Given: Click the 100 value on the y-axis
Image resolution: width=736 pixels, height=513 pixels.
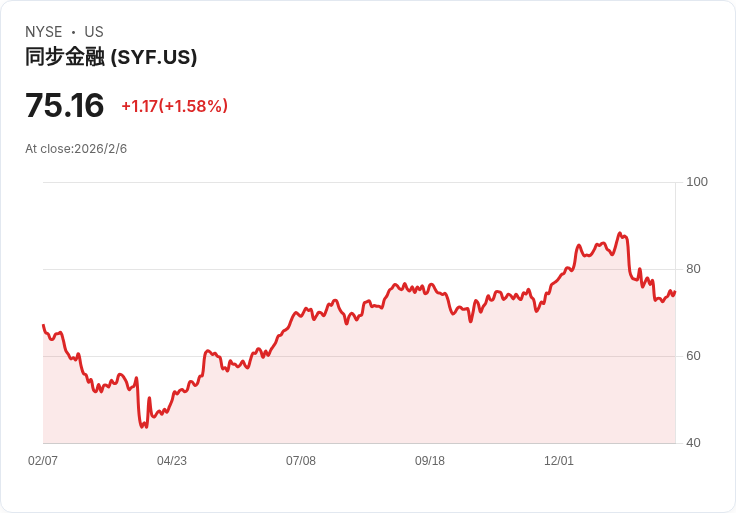Looking at the screenshot, I should (x=697, y=182).
